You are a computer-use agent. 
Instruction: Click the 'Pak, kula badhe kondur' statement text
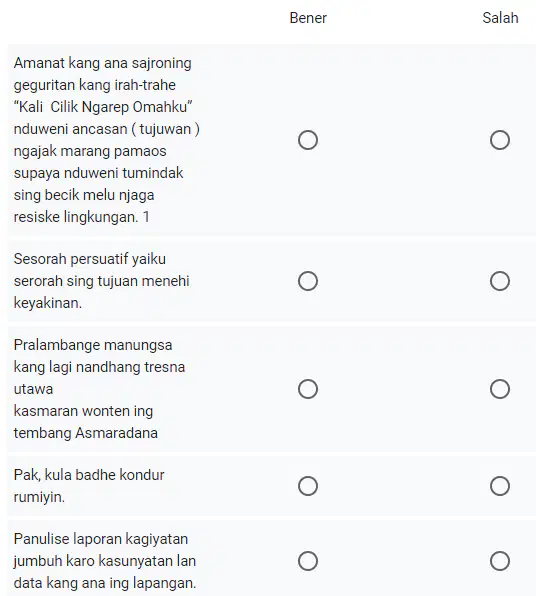click(89, 486)
